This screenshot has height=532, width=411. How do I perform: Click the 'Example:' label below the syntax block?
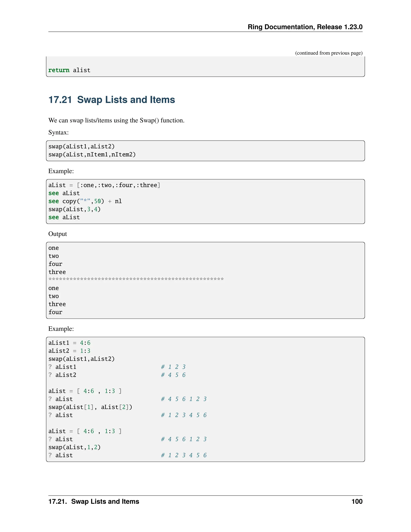click(x=61, y=171)
